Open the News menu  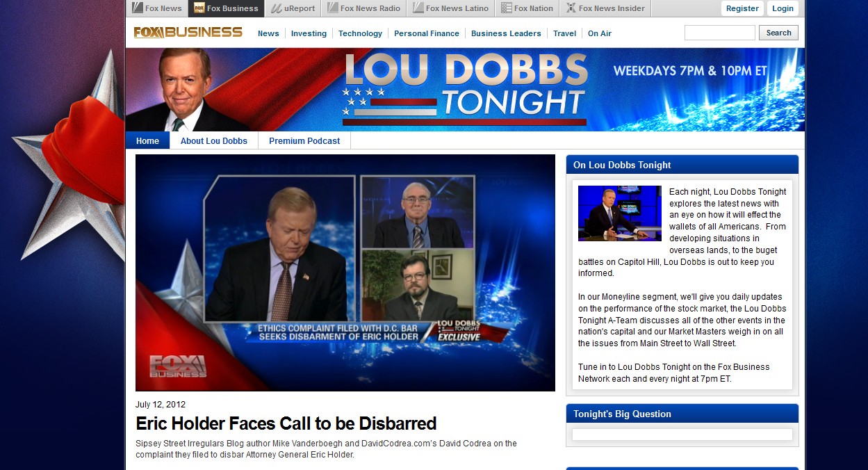click(268, 33)
